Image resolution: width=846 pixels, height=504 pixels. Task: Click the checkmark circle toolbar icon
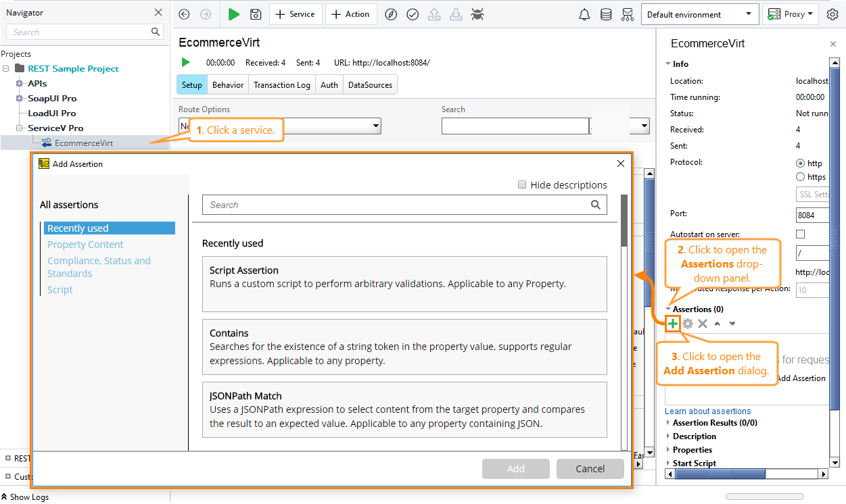coord(413,14)
